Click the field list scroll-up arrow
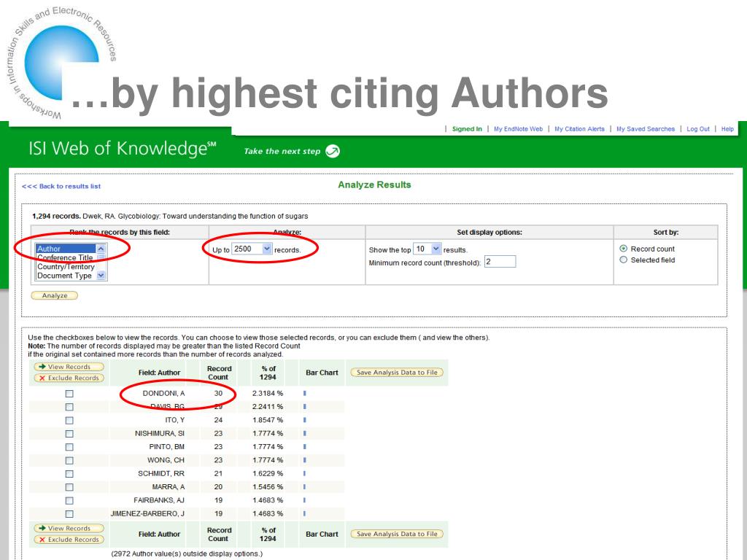The image size is (747, 560). tap(101, 249)
